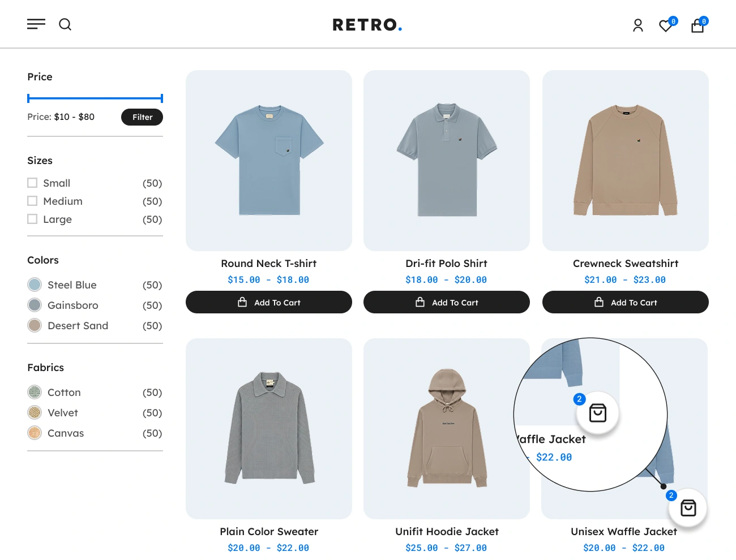Select the Desert Sand color swatch
736x560 pixels.
pyautogui.click(x=35, y=325)
